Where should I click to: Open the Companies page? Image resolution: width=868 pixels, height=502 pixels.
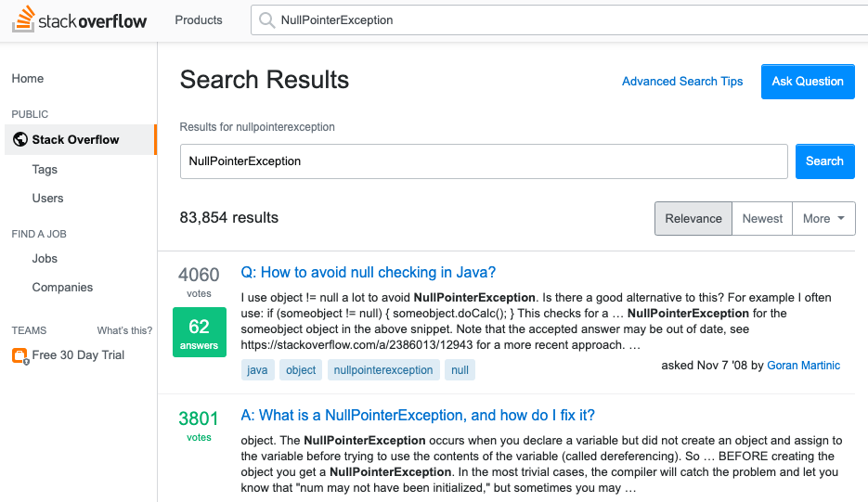62,288
